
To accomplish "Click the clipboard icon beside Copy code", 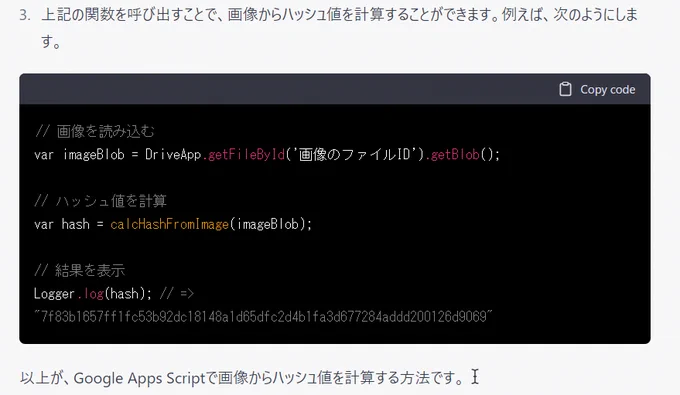I will (565, 89).
